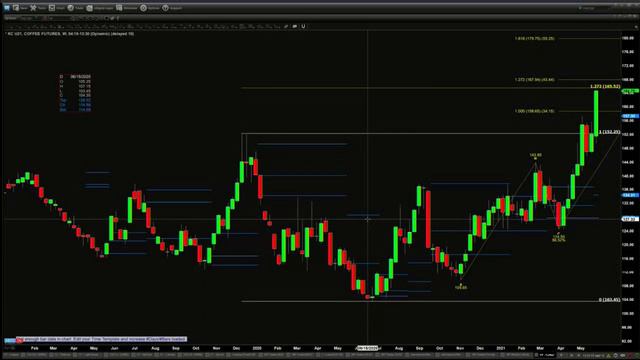This screenshot has width=640, height=360.
Task: Click the Symbol entry field
Action: click(29, 18)
